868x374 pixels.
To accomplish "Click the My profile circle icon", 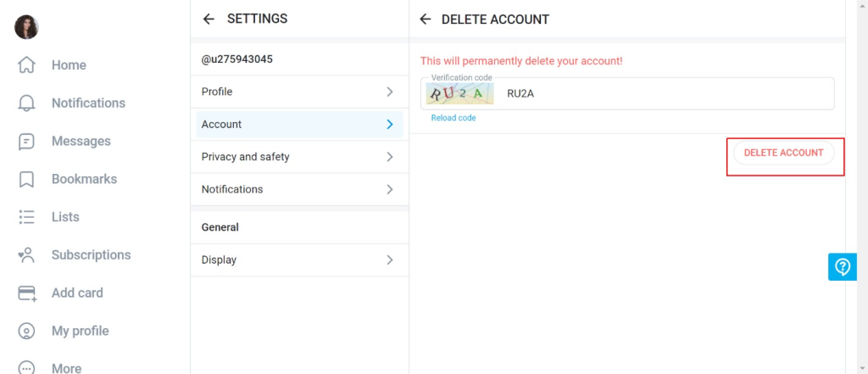I will (x=26, y=331).
